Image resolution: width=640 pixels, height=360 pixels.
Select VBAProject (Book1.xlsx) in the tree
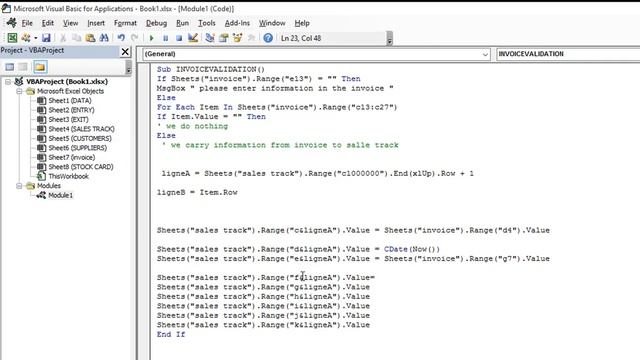coord(67,82)
